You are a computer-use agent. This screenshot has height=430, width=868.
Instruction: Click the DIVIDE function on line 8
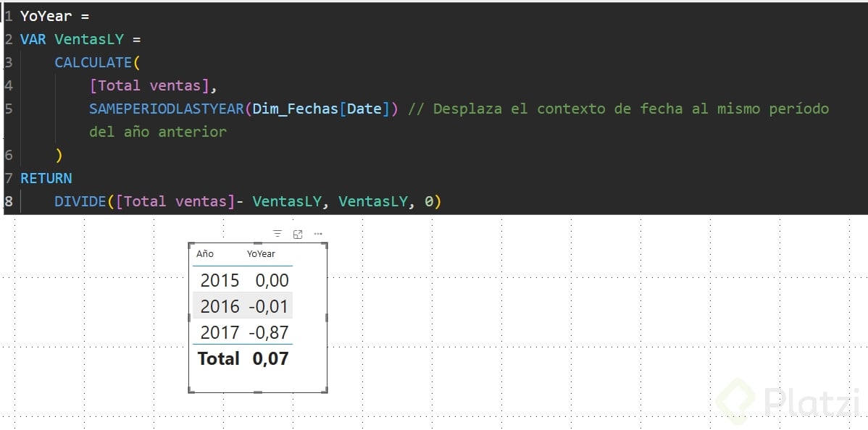tap(80, 202)
